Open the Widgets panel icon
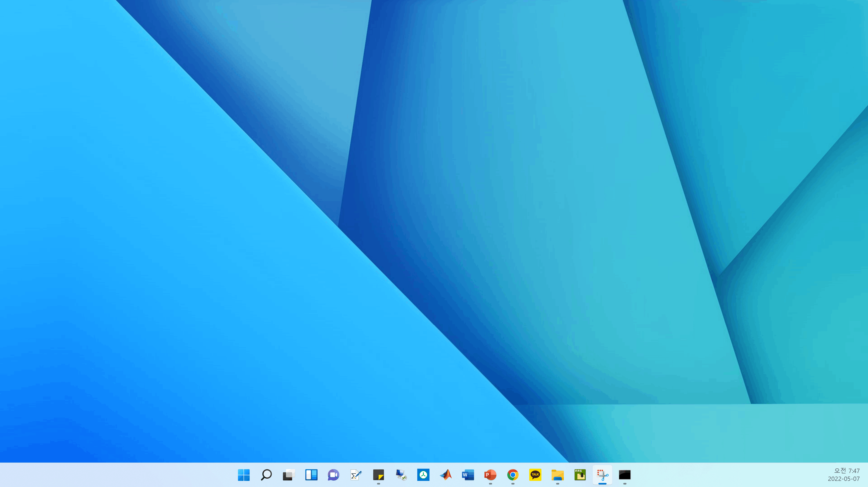The image size is (868, 487). (x=311, y=475)
